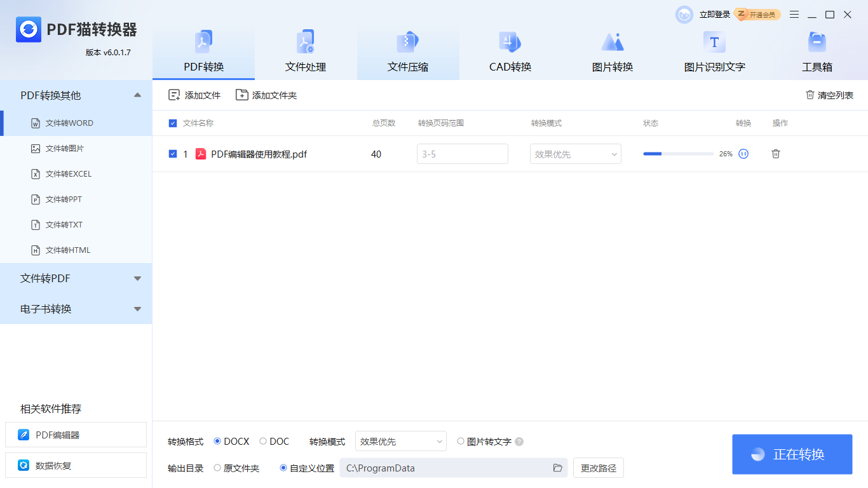Enable the 图片转文字 radio option

pyautogui.click(x=461, y=441)
